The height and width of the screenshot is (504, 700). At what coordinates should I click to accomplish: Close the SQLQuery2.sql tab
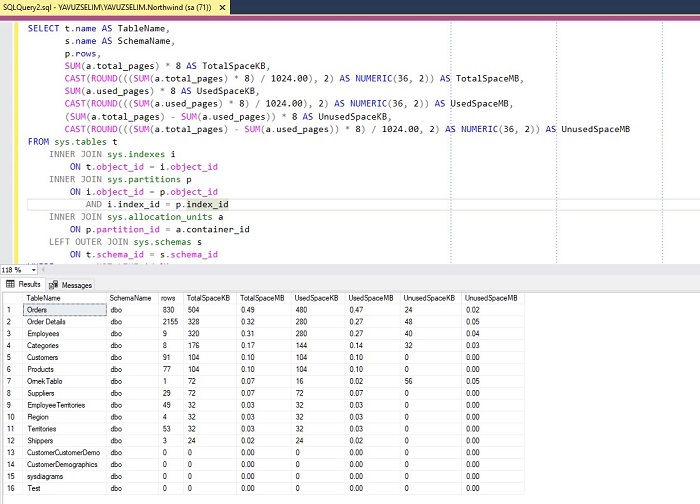(x=222, y=7)
